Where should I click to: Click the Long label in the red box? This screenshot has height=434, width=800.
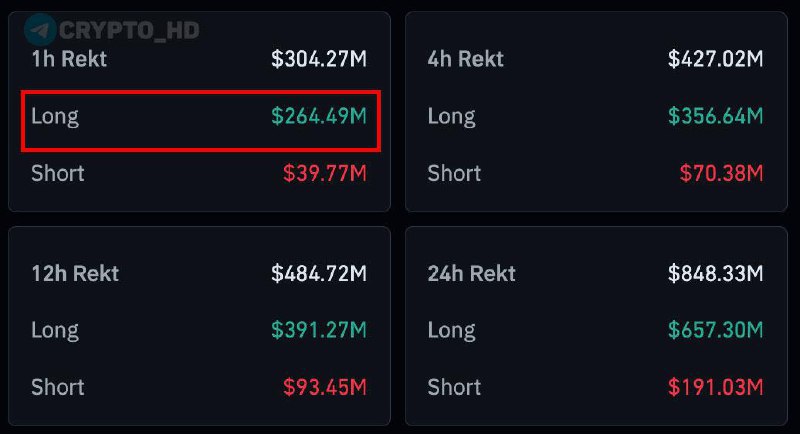point(55,116)
